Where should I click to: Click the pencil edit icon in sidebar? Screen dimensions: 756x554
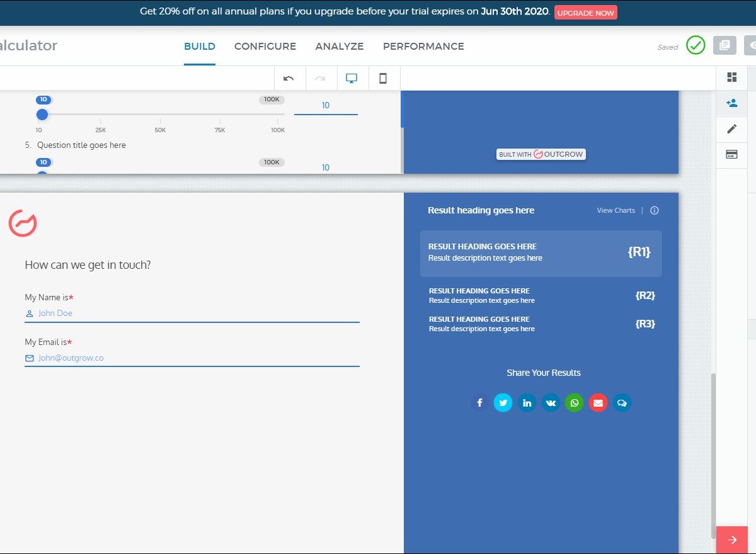point(731,129)
